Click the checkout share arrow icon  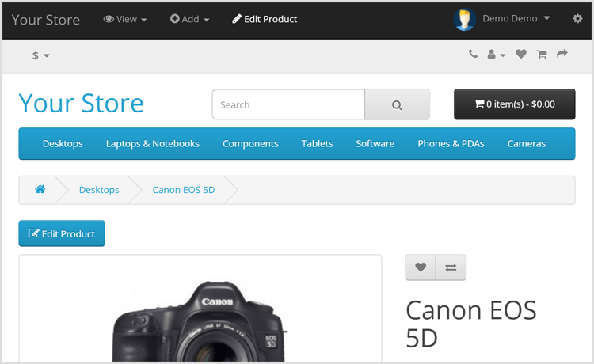pos(562,54)
